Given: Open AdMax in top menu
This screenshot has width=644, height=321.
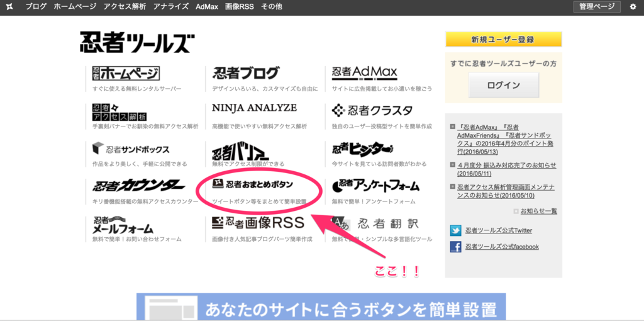Looking at the screenshot, I should 207,6.
